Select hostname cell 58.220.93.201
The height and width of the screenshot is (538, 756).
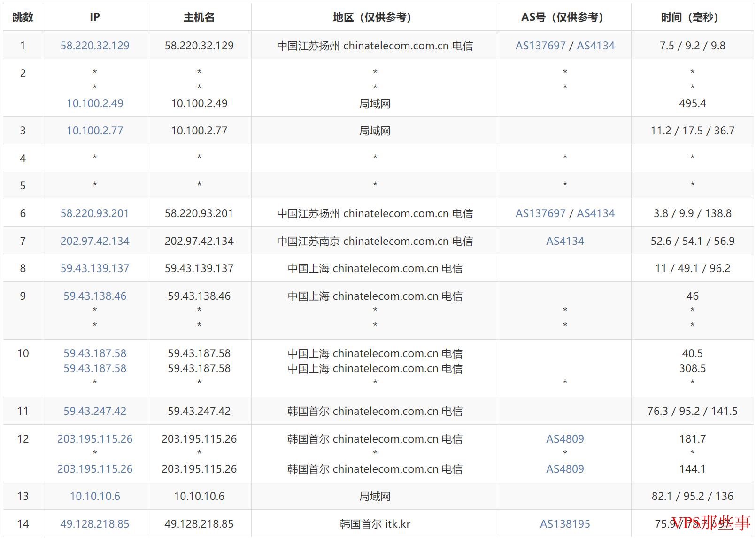(199, 213)
